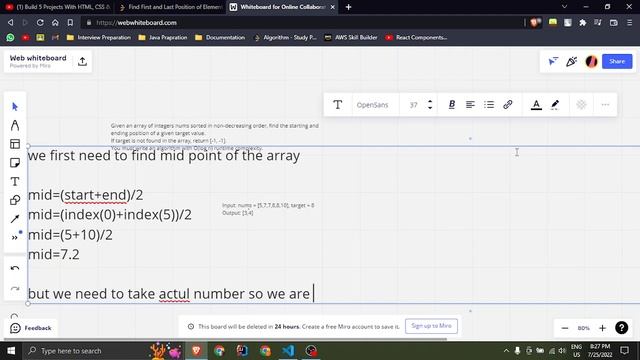The image size is (640, 360).
Task: Open text alignment options
Action: tap(470, 104)
